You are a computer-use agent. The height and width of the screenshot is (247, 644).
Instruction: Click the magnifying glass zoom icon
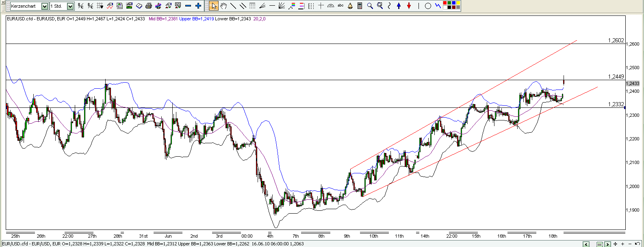tap(370, 6)
